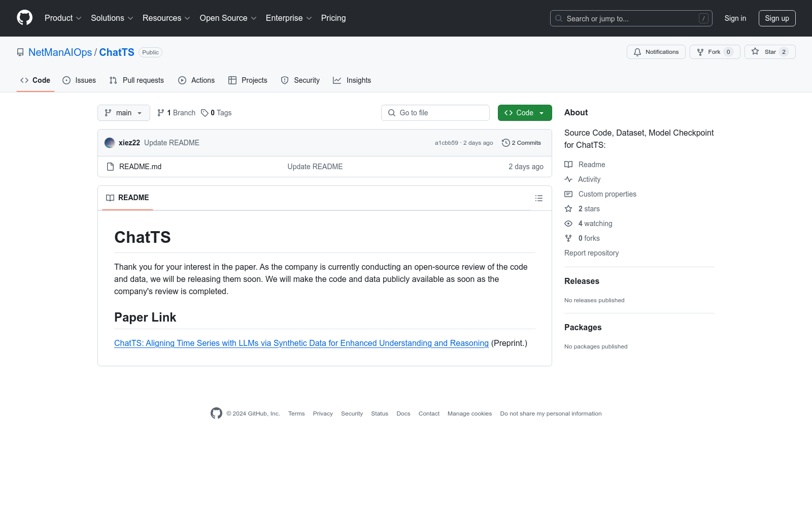812x508 pixels.
Task: Expand the main branch selector
Action: (124, 113)
